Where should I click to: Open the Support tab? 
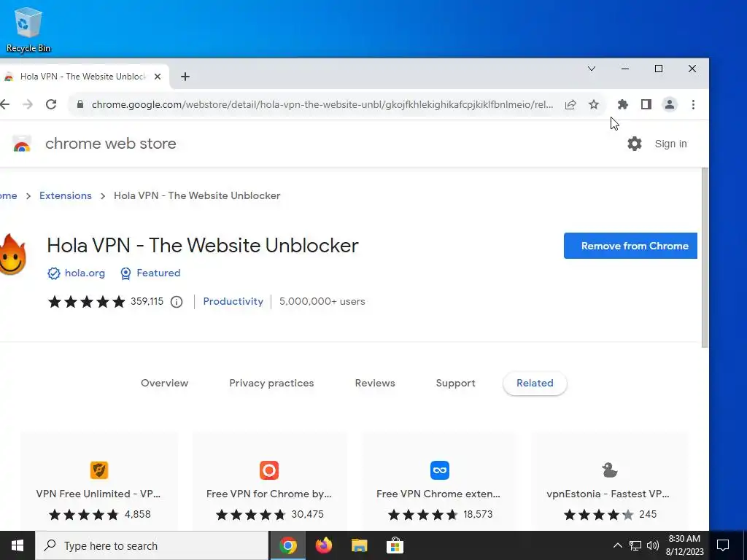coord(455,384)
